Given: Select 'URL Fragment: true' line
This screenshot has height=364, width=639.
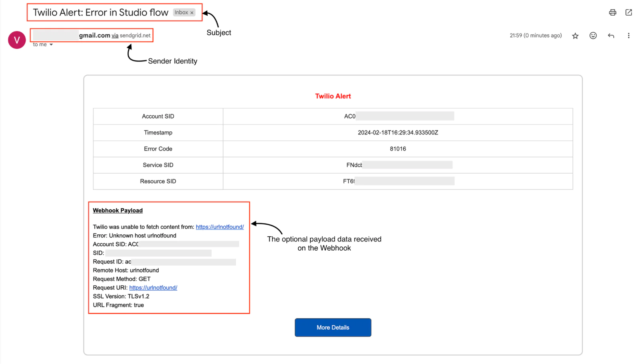Looking at the screenshot, I should click(118, 305).
